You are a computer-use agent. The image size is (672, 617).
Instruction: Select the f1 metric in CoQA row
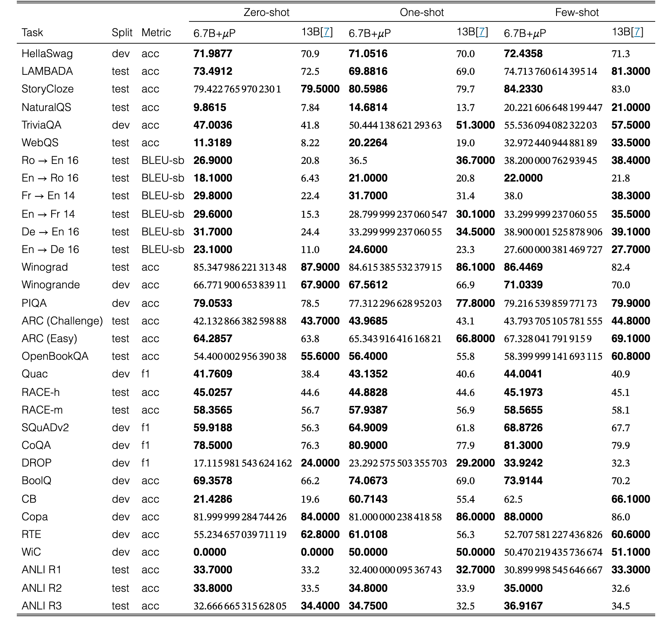(x=145, y=446)
